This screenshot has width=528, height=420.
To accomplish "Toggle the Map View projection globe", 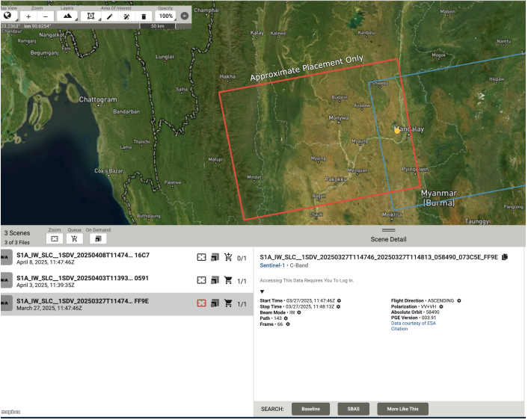I will click(7, 16).
